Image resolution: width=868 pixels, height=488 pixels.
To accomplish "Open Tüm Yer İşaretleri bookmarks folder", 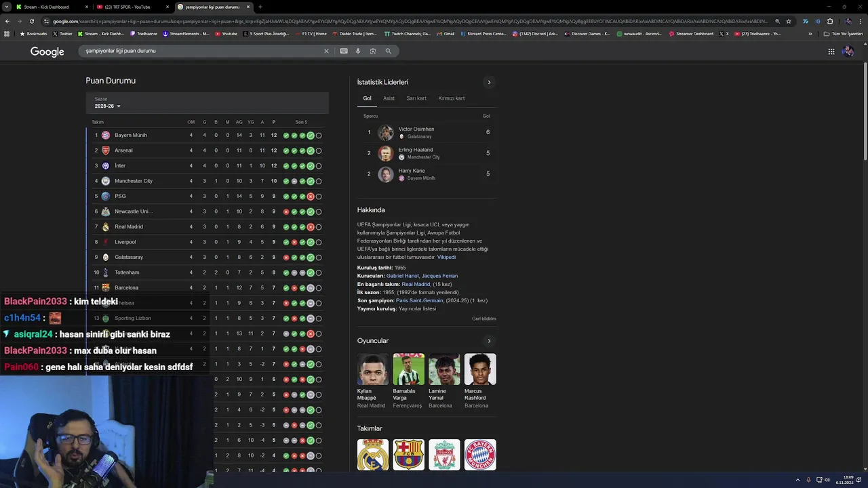I will coord(844,34).
